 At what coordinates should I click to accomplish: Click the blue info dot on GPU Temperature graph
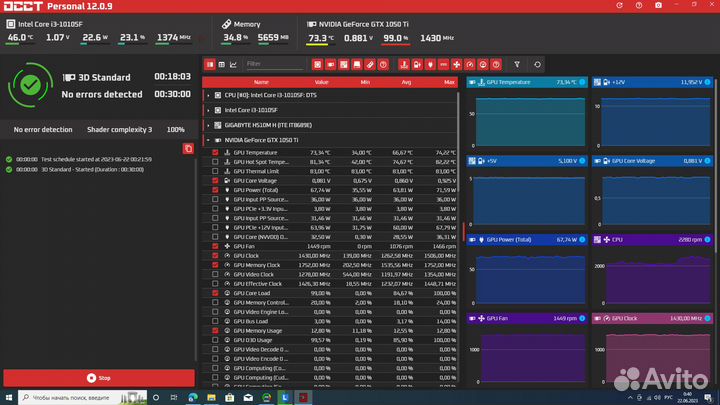click(x=582, y=82)
